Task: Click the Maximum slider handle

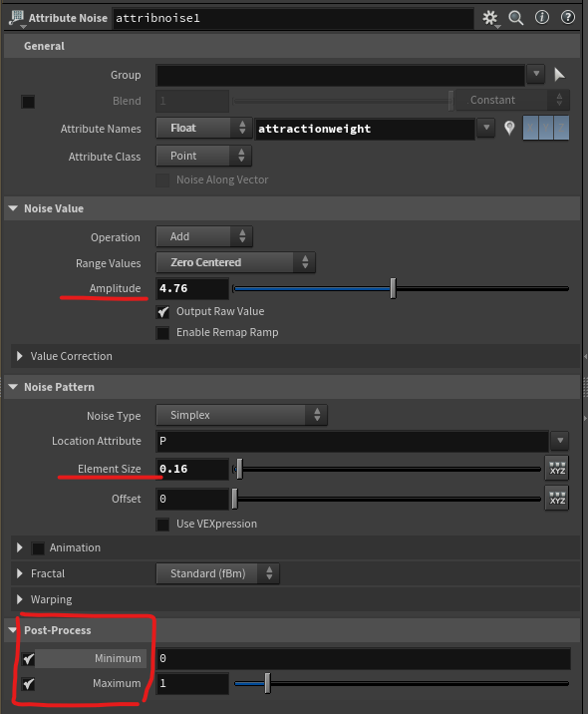Action: (268, 683)
